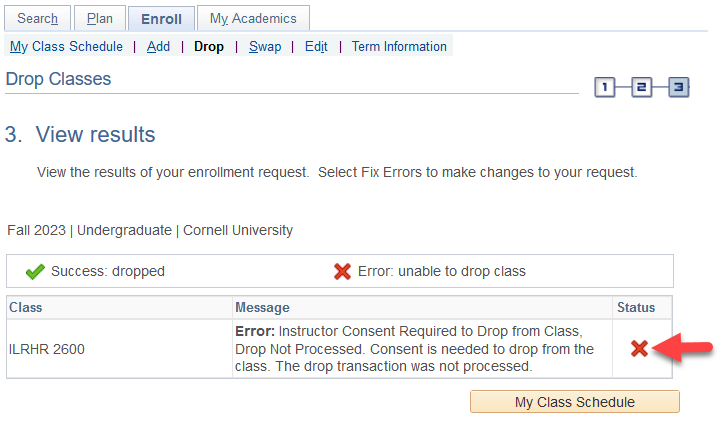Image resolution: width=717 pixels, height=426 pixels.
Task: Select the Enroll tab
Action: pyautogui.click(x=161, y=18)
